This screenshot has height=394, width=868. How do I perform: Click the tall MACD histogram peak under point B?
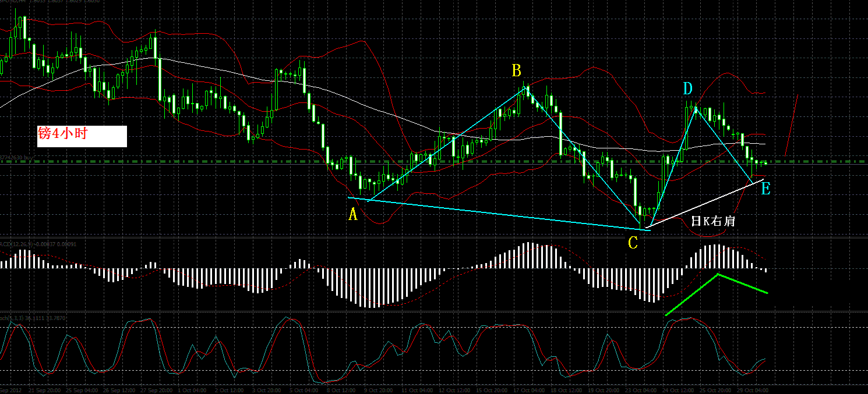(529, 255)
